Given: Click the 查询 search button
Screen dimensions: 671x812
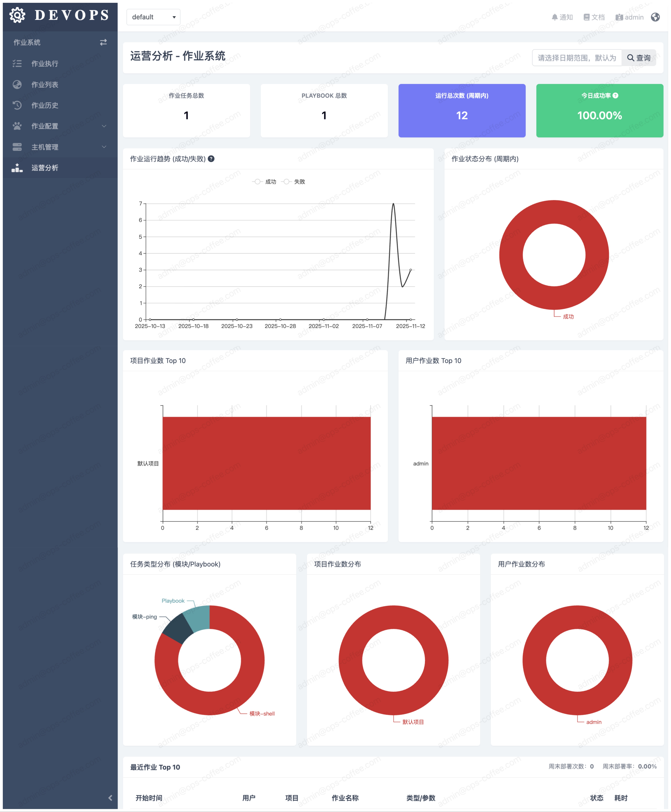Looking at the screenshot, I should point(639,58).
